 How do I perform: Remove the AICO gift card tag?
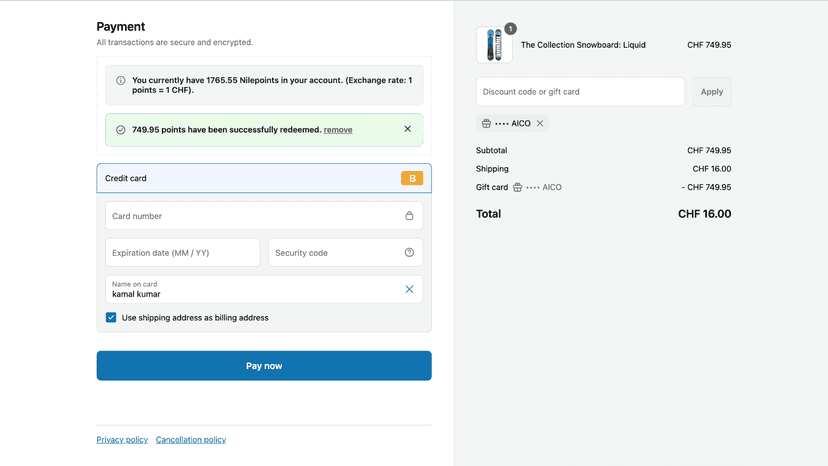(540, 123)
